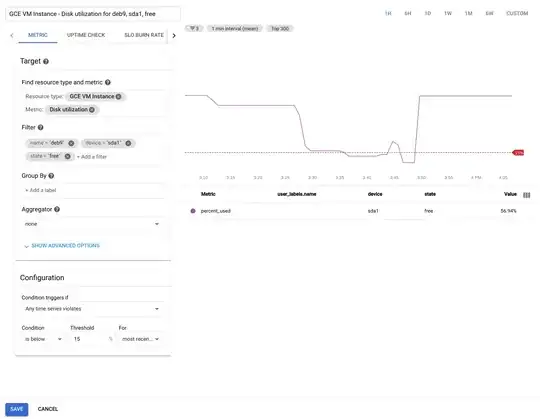Click the Value column header

(510, 194)
